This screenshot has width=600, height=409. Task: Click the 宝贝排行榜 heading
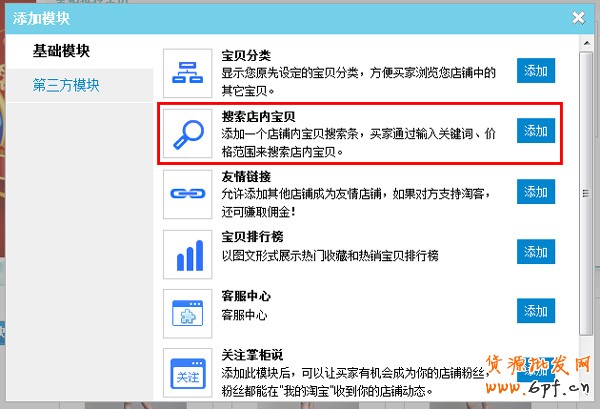(251, 237)
